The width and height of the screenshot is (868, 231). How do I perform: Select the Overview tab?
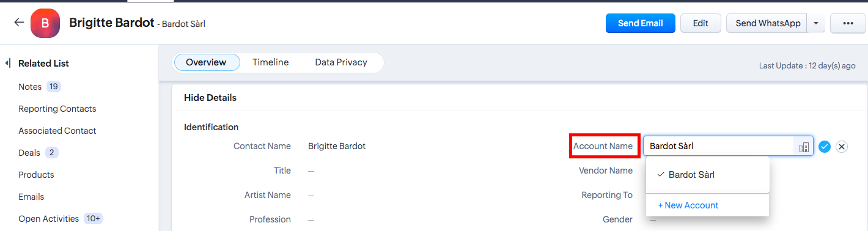206,62
